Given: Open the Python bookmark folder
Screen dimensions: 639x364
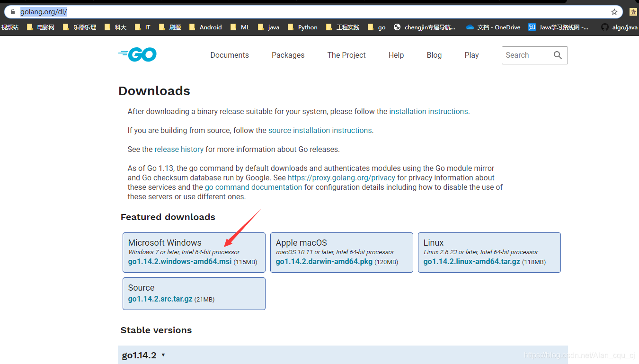Looking at the screenshot, I should [x=302, y=27].
